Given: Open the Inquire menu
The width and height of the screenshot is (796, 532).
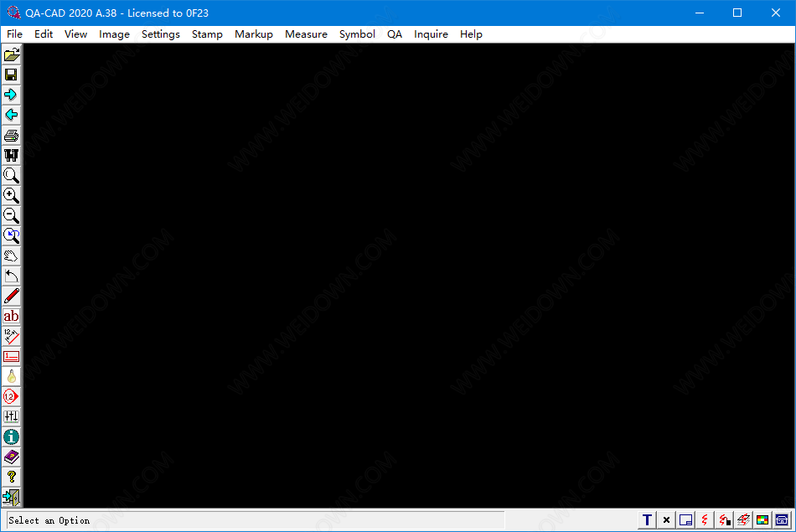Looking at the screenshot, I should [x=431, y=34].
